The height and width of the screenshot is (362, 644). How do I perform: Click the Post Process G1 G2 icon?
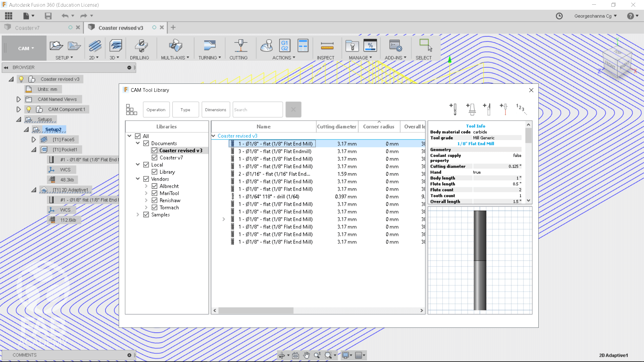(x=284, y=46)
